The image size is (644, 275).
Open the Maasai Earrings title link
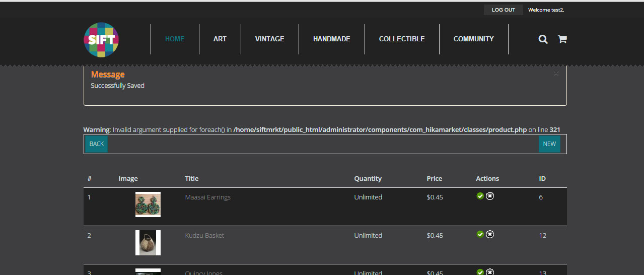pyautogui.click(x=207, y=197)
